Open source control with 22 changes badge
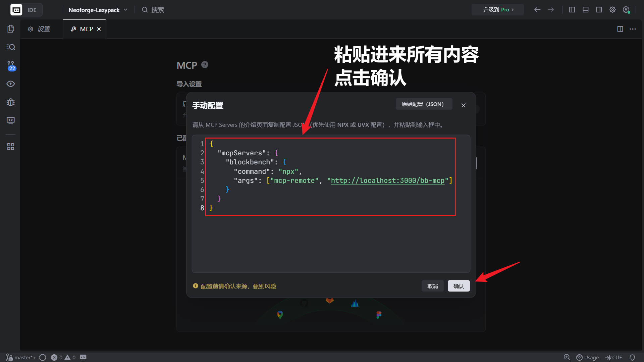Screen dimensions: 644x362 11,66
